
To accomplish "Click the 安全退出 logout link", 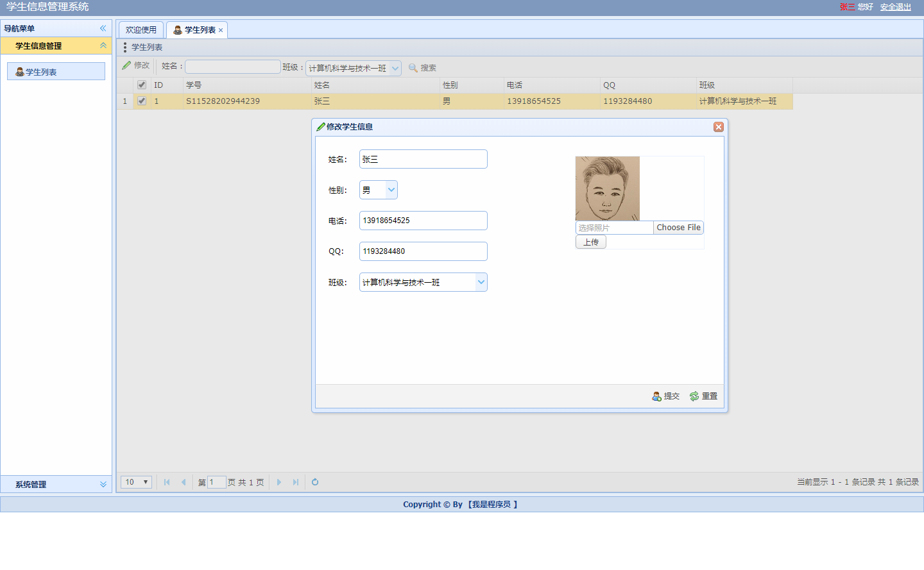I will (x=896, y=7).
